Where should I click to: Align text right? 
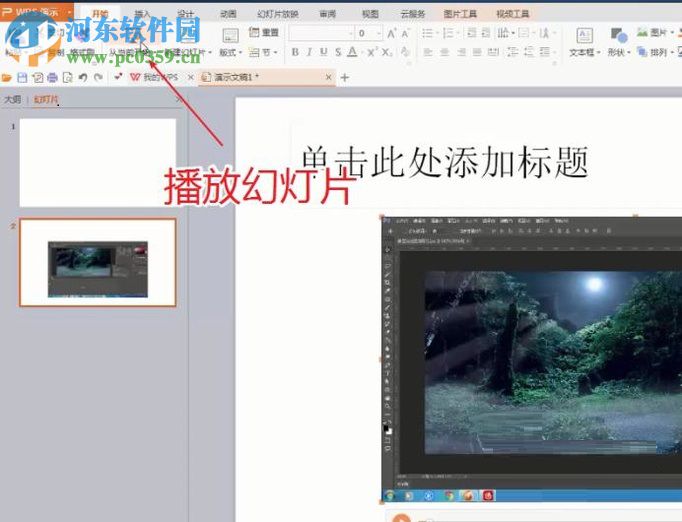click(461, 52)
